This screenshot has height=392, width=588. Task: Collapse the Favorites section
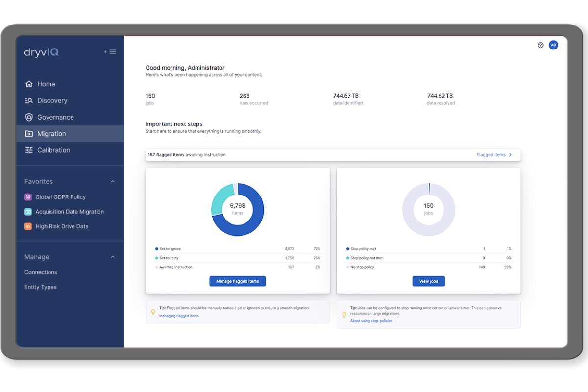[x=113, y=181]
